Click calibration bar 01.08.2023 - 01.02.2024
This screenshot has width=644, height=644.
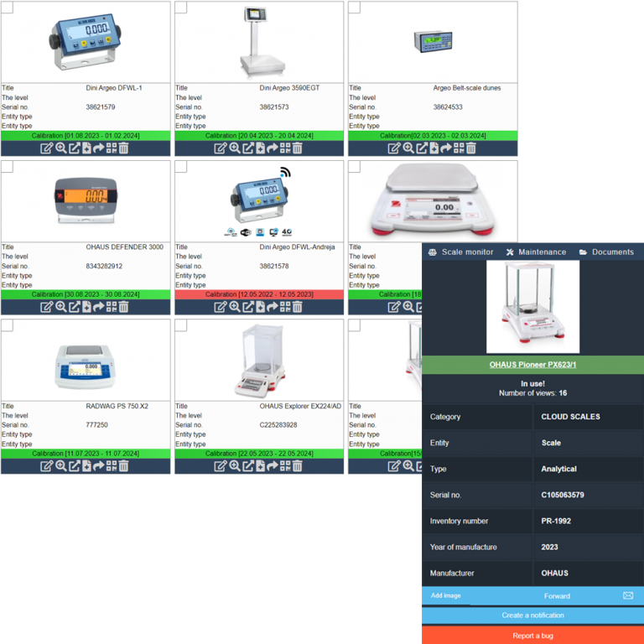pyautogui.click(x=86, y=136)
